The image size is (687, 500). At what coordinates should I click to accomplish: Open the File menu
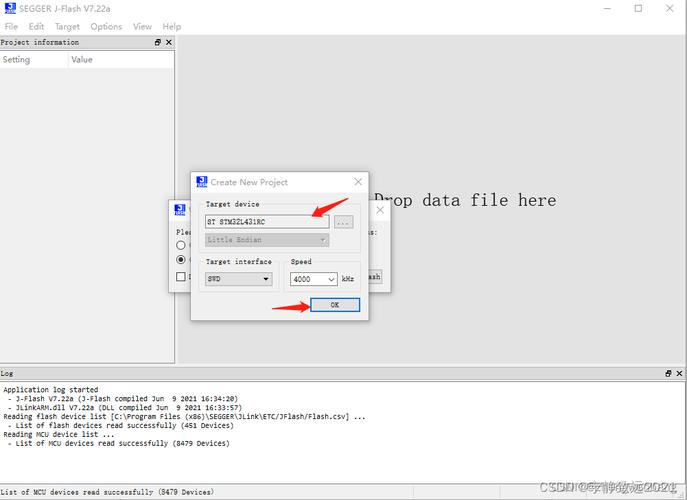tap(11, 27)
